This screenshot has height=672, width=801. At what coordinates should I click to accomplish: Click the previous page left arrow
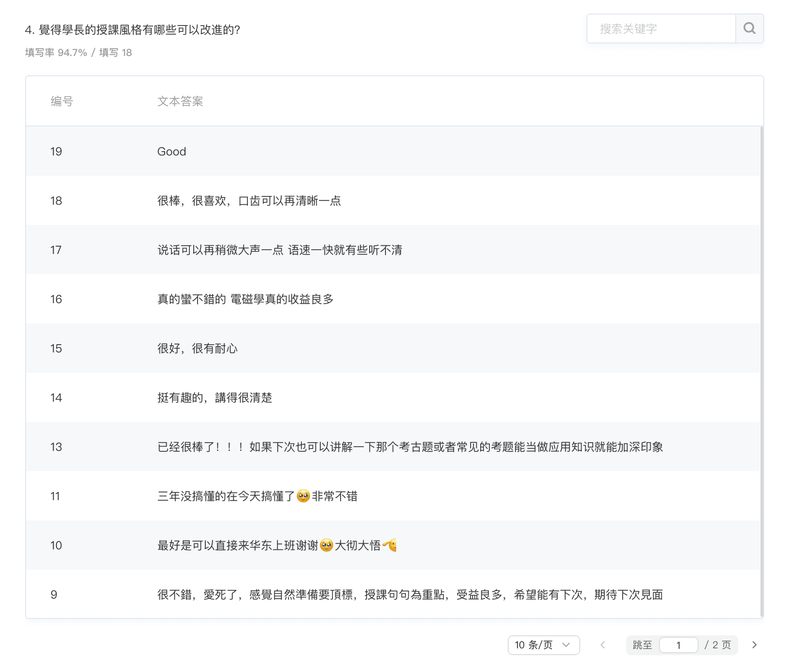pos(602,645)
